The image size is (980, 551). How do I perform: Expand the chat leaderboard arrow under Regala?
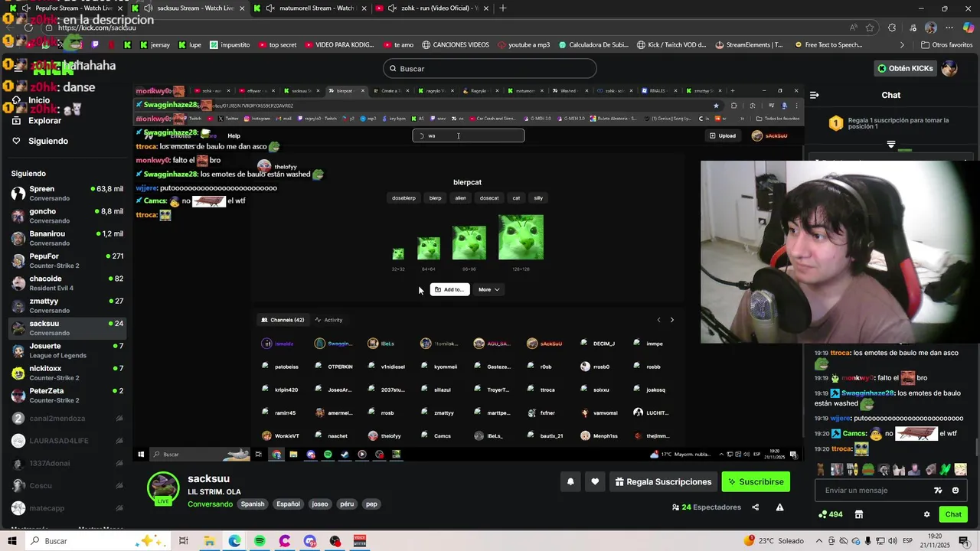(x=891, y=144)
